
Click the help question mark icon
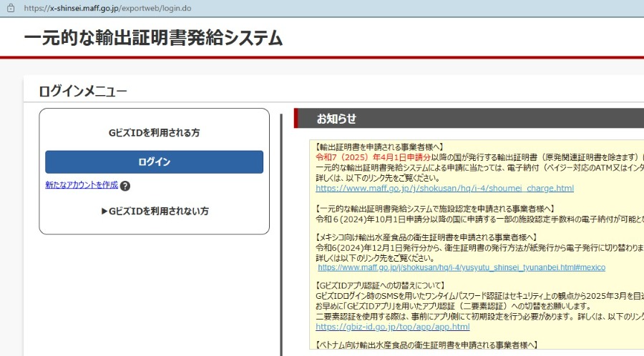coord(125,186)
